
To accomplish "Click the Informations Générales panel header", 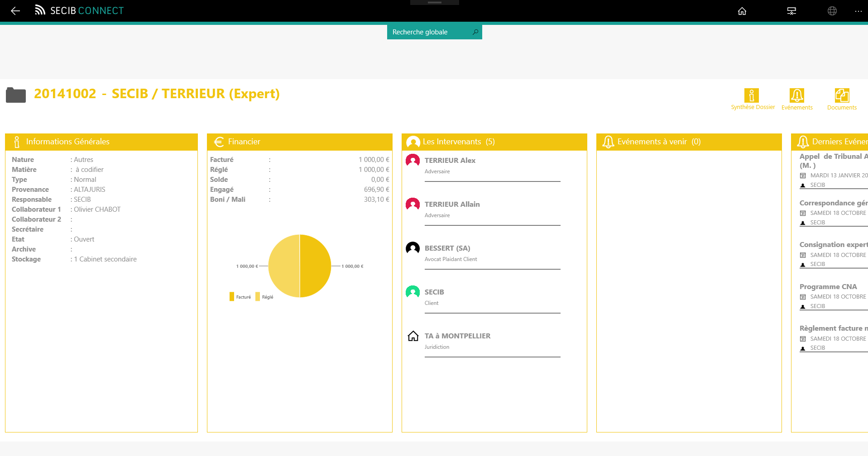I will point(101,142).
